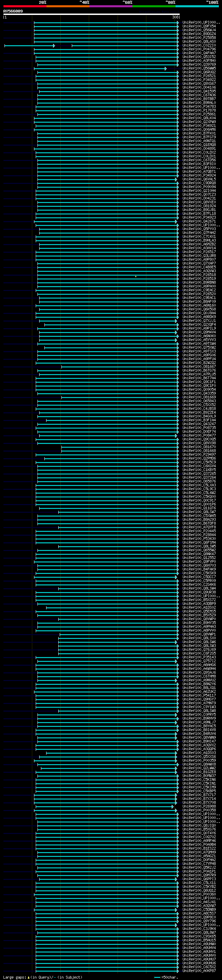Viewport: 222px width, 980px height.
Task: Select hit UniRef100_A3FMH0
Action: tap(199, 60)
